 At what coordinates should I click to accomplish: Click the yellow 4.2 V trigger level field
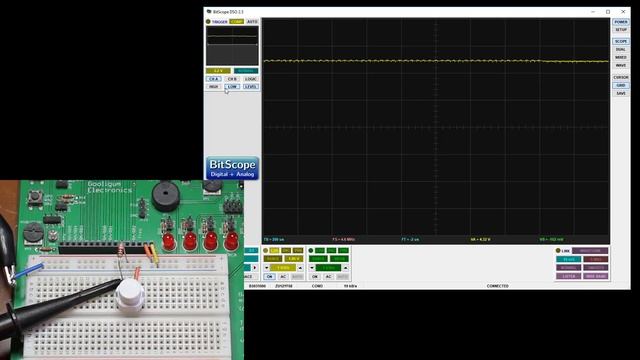coord(218,71)
